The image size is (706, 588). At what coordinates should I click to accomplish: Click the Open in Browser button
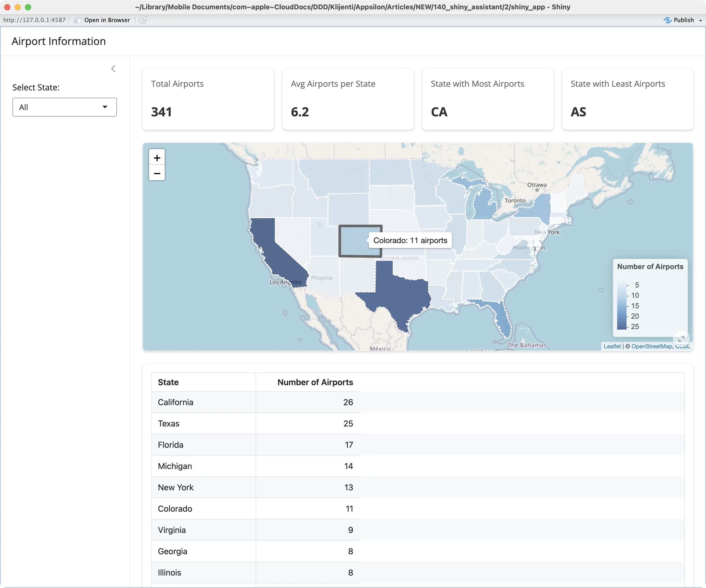pyautogui.click(x=102, y=20)
